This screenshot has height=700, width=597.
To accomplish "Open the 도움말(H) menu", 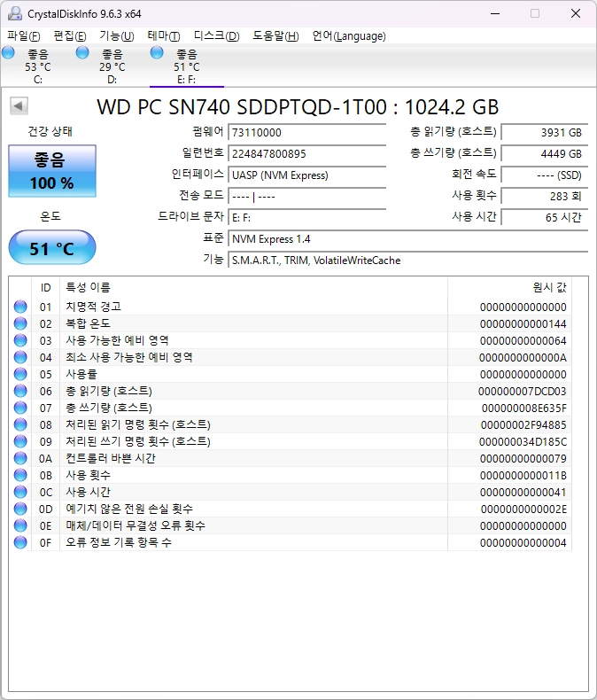I will click(275, 35).
